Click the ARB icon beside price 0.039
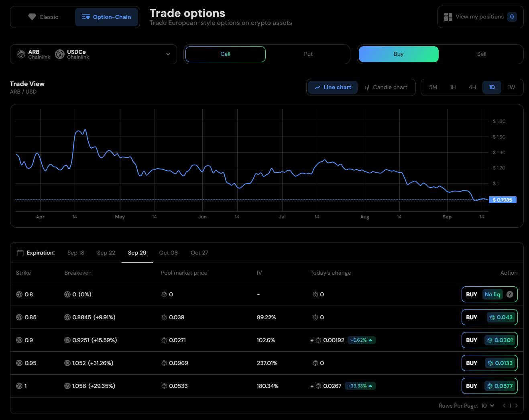This screenshot has width=529, height=420. click(164, 317)
